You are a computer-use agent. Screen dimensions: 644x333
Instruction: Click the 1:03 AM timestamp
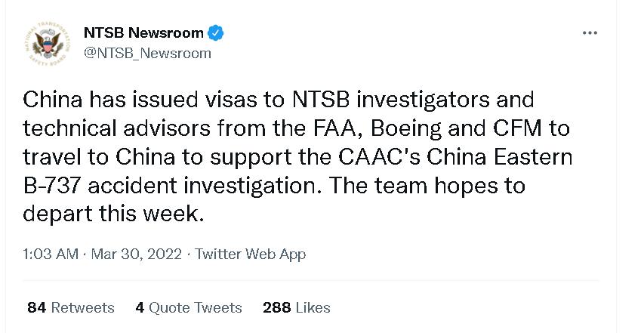click(51, 254)
